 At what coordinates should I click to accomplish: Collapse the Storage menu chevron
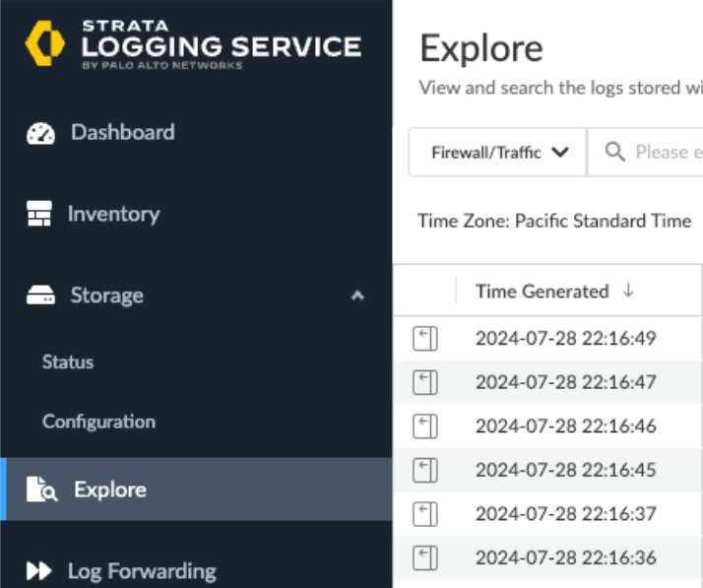coord(357,295)
